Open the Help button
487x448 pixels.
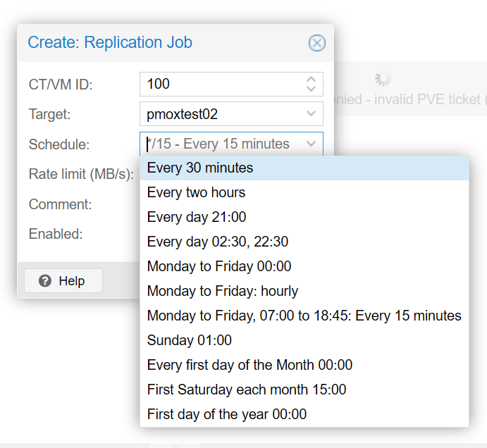pos(63,281)
